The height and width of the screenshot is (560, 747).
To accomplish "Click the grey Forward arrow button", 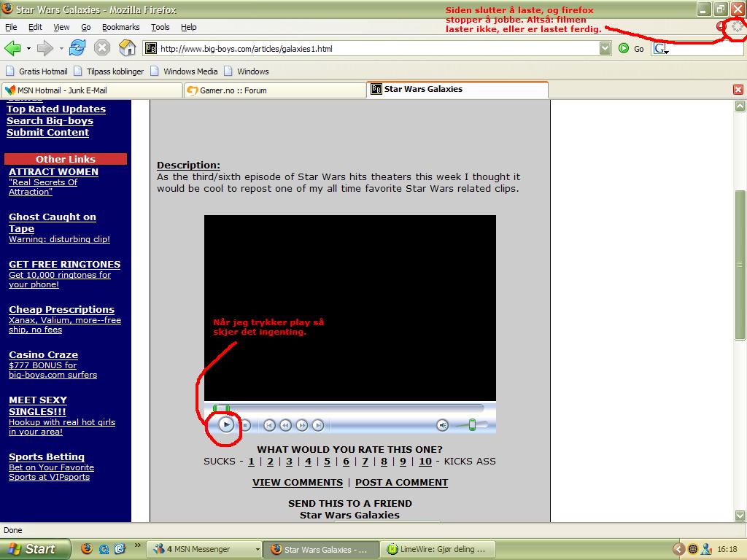I will [45, 48].
